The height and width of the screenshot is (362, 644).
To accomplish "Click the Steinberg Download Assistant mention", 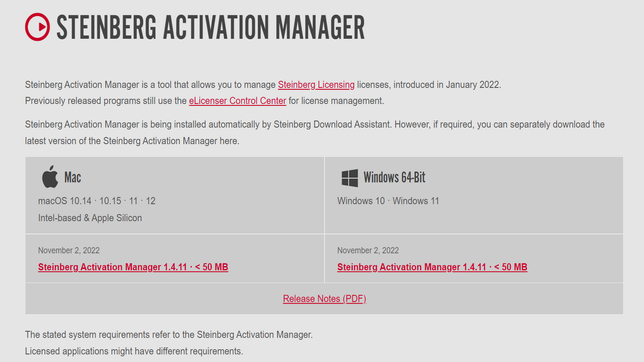I will 331,124.
